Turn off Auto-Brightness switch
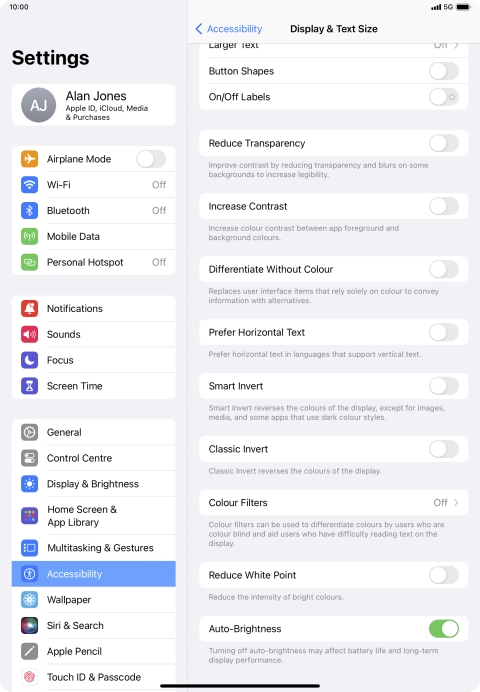 coord(444,628)
